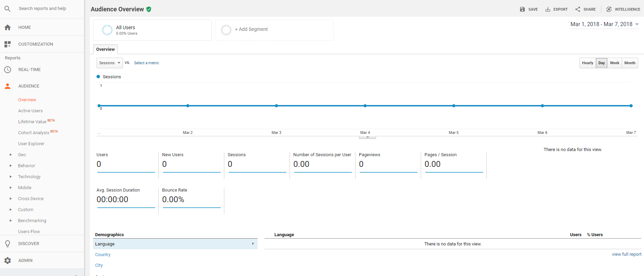Expand the Geo section in sidebar
644x276 pixels.
[11, 155]
